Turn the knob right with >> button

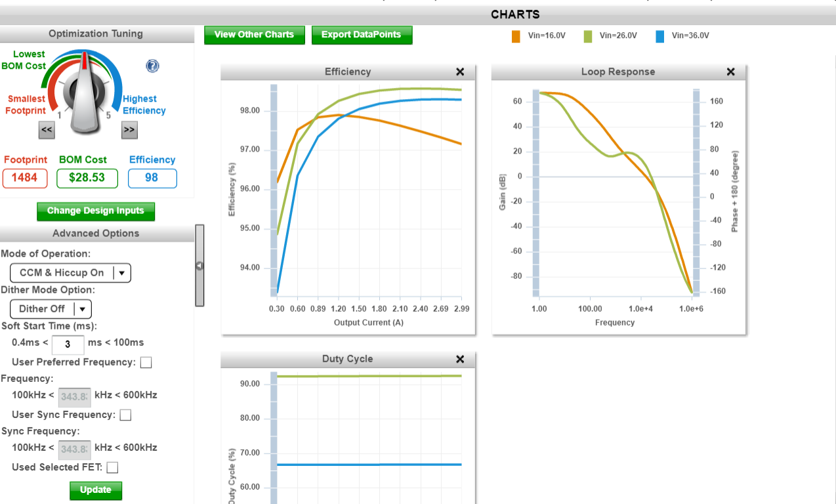[129, 130]
